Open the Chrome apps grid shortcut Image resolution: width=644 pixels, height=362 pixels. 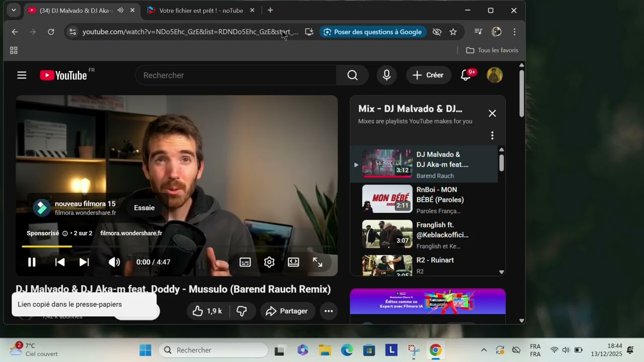coord(14,50)
